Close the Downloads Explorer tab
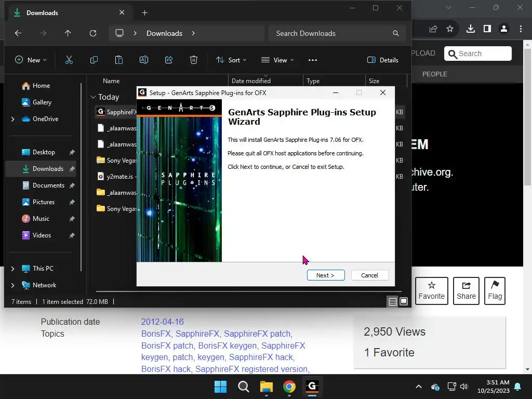532x399 pixels. pyautogui.click(x=122, y=12)
